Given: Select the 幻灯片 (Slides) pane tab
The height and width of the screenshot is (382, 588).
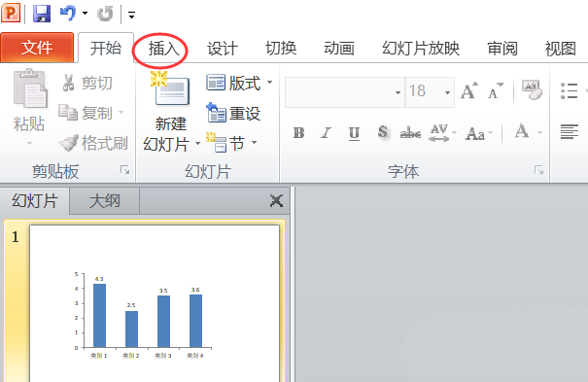Looking at the screenshot, I should (x=35, y=201).
